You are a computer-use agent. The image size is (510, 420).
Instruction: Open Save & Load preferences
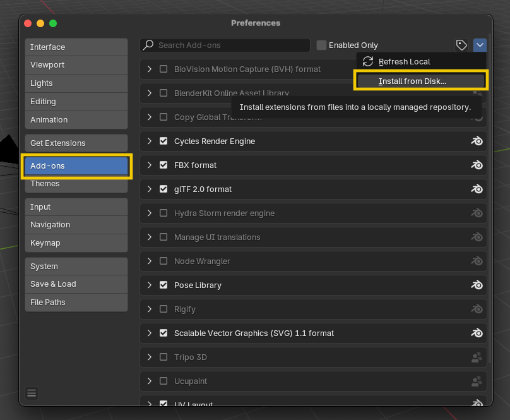(76, 284)
